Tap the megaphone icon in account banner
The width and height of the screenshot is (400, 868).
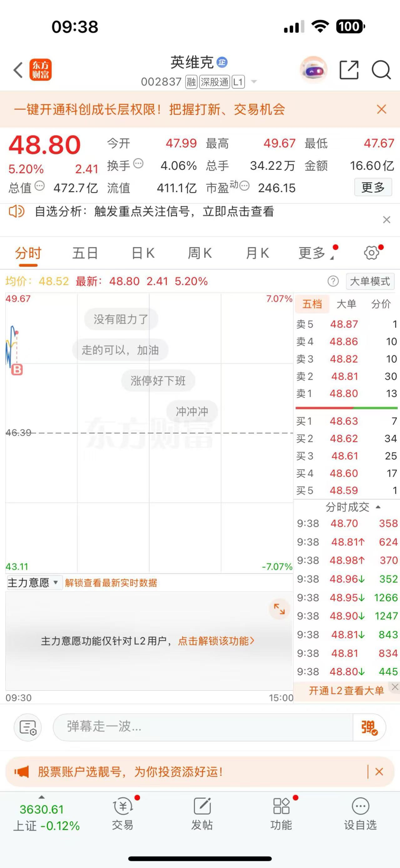21,772
